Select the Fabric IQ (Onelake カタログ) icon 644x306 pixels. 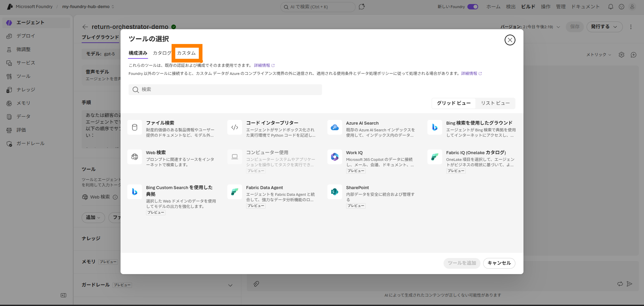point(435,157)
